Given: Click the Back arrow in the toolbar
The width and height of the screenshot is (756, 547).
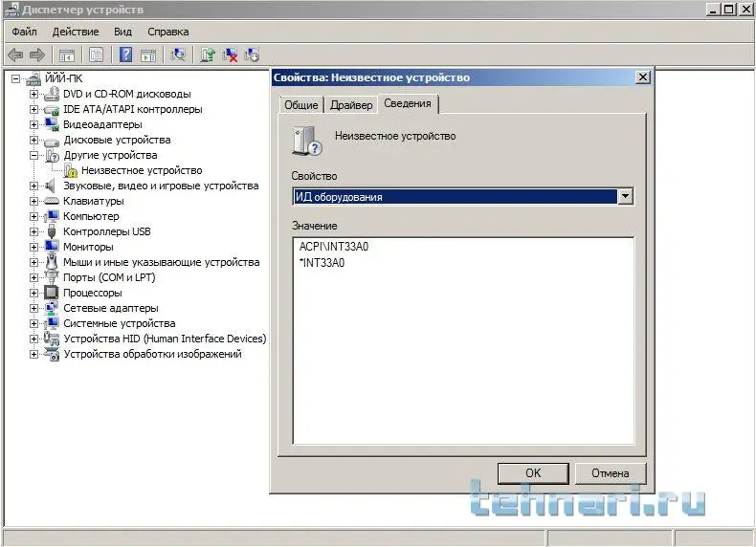Looking at the screenshot, I should tap(15, 55).
